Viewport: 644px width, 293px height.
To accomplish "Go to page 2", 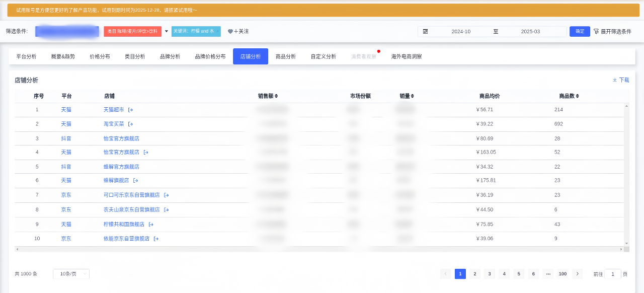I will [474, 274].
